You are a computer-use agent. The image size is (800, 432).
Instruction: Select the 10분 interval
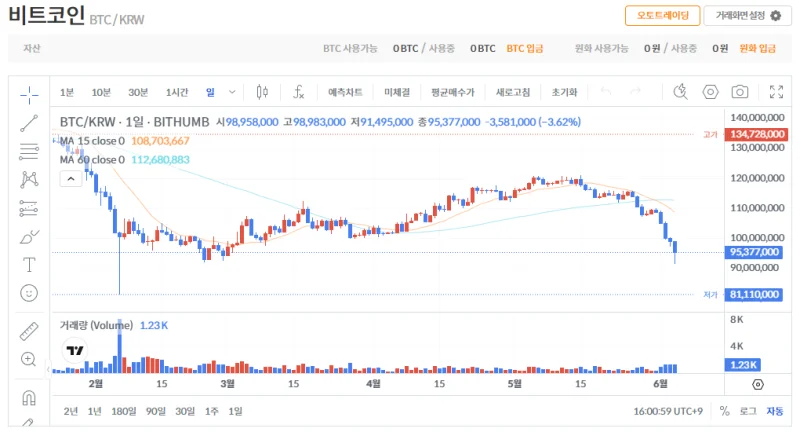(101, 92)
